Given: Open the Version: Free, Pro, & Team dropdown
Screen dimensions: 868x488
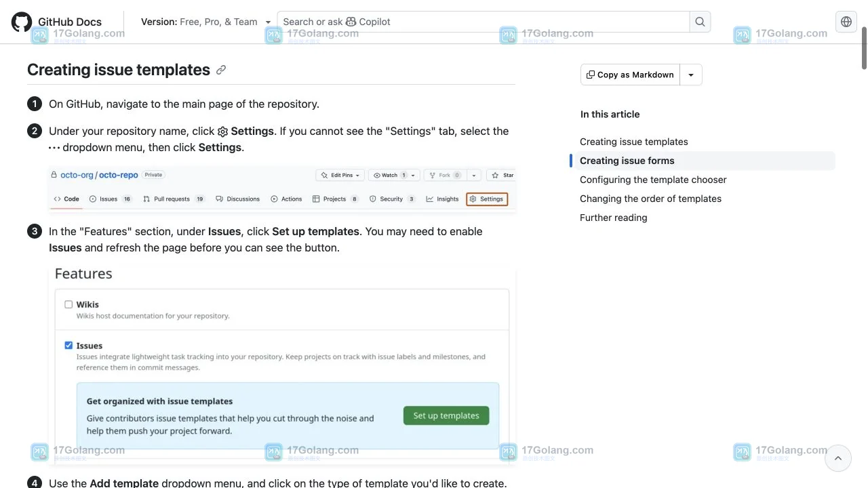Looking at the screenshot, I should tap(205, 22).
